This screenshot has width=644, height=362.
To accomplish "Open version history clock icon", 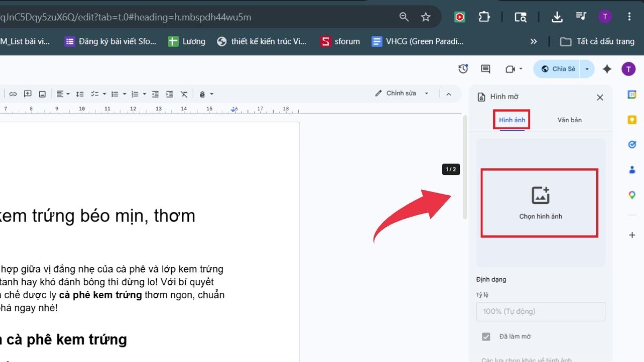I will (x=463, y=69).
